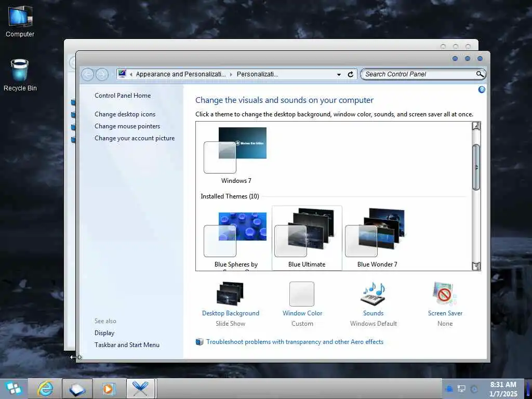Open Control Panel Home
The height and width of the screenshot is (399, 532).
(x=123, y=96)
